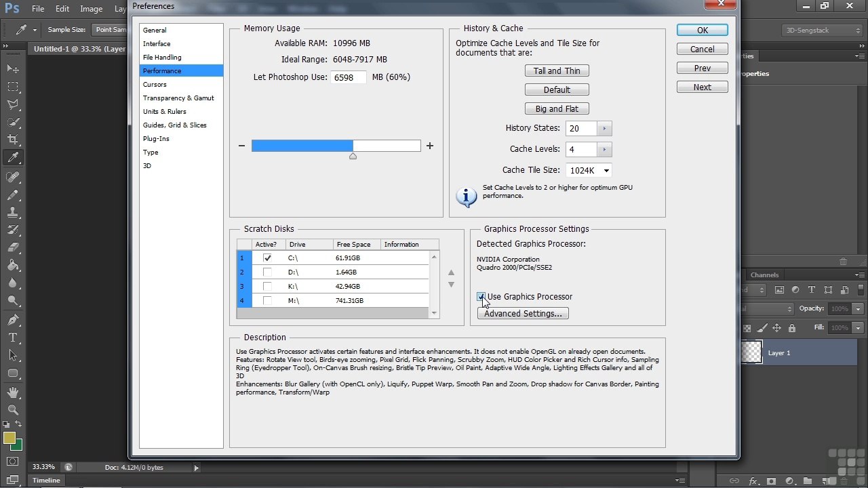The image size is (868, 488).
Task: Select the Clone Stamp tool
Action: tap(13, 212)
